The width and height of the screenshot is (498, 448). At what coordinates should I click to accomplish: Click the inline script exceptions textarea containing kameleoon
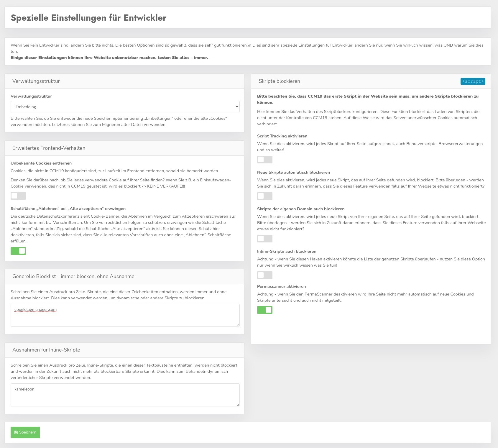[x=125, y=395]
